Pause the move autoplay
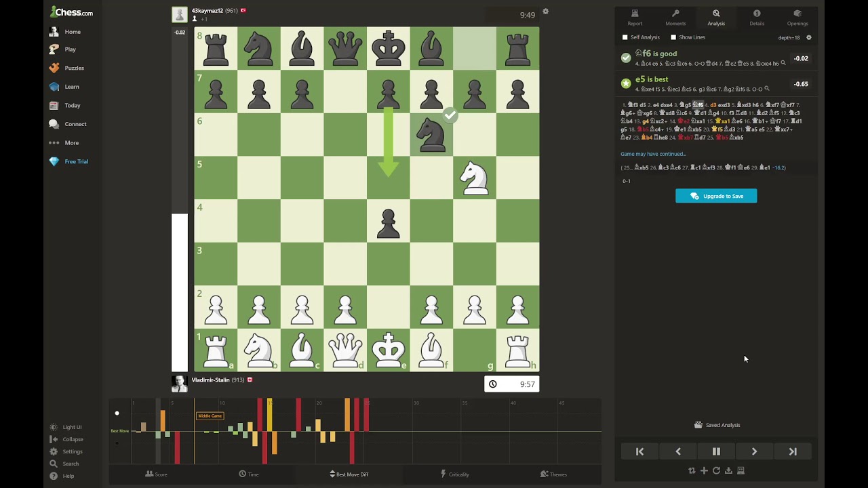This screenshot has width=868, height=488. [x=716, y=451]
